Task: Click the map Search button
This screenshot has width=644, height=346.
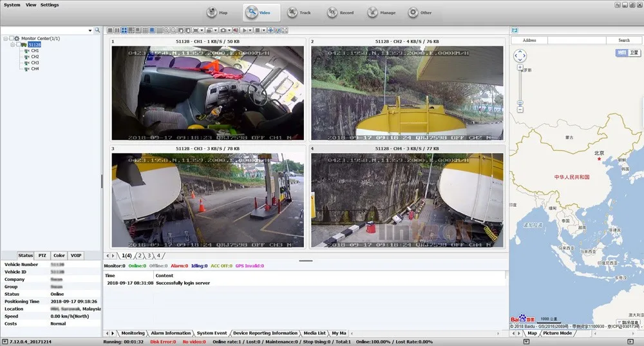Action: [x=623, y=40]
